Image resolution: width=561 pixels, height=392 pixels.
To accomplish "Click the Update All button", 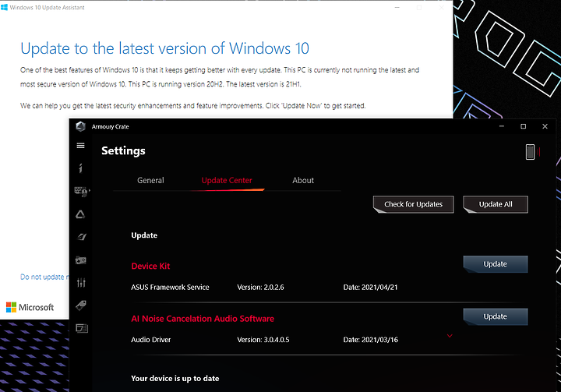I will point(496,204).
